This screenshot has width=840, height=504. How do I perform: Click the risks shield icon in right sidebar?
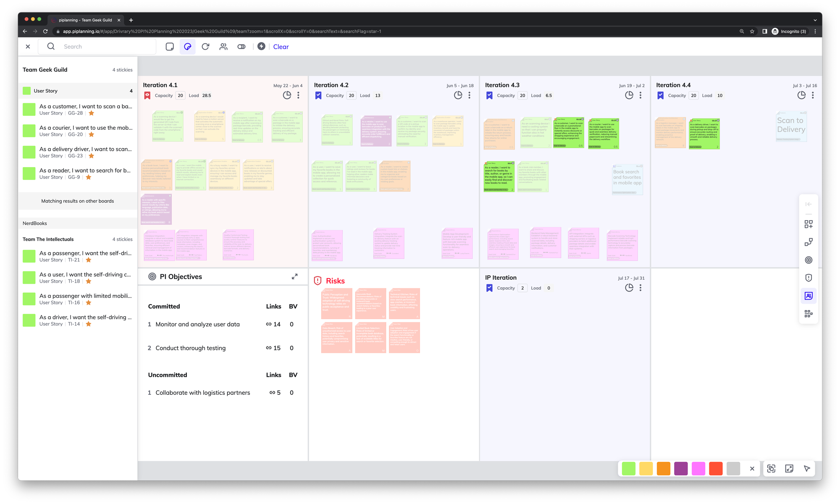pos(808,278)
